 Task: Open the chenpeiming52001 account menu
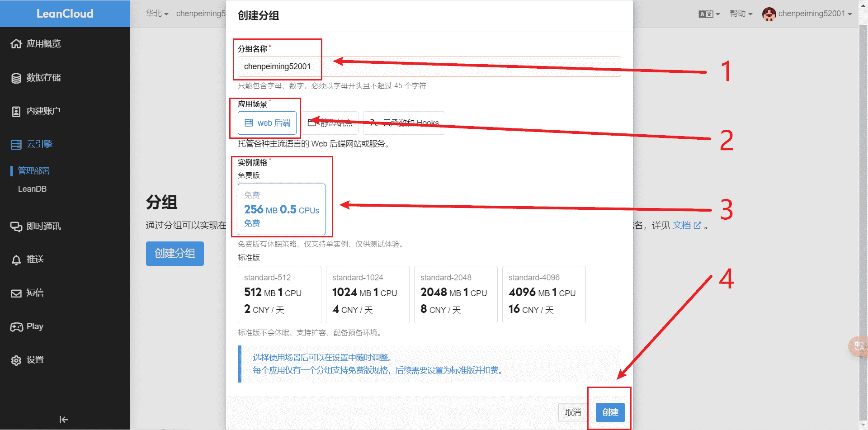coord(807,14)
